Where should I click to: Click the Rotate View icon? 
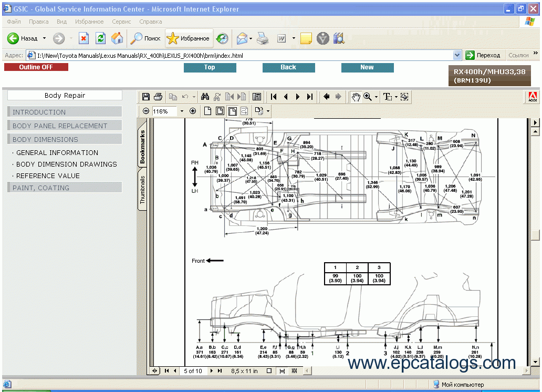tap(259, 111)
